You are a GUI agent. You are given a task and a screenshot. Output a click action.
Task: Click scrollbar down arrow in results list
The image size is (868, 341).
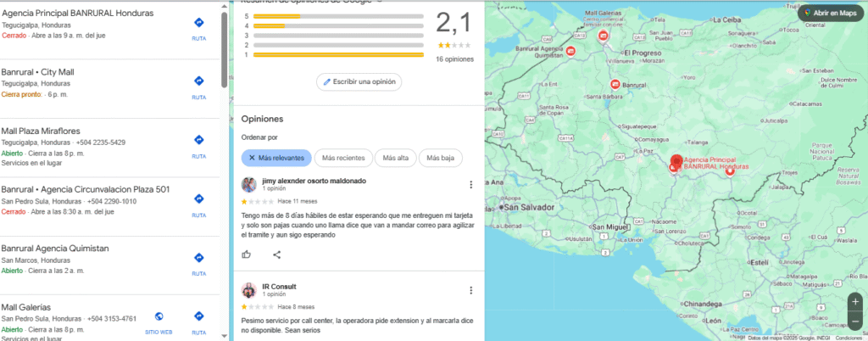(224, 336)
